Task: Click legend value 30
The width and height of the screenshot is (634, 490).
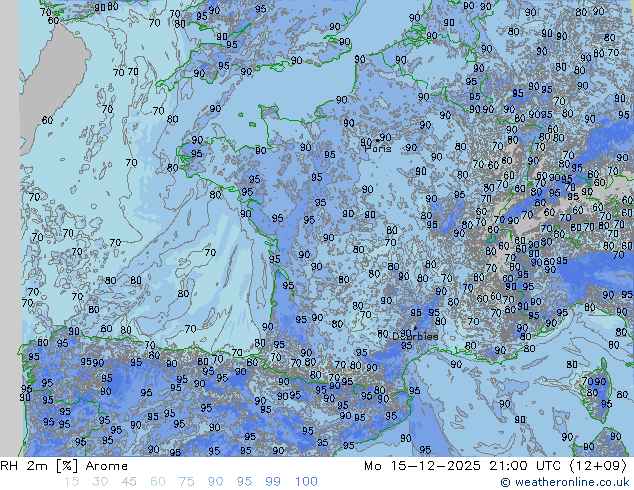Action: [100, 482]
